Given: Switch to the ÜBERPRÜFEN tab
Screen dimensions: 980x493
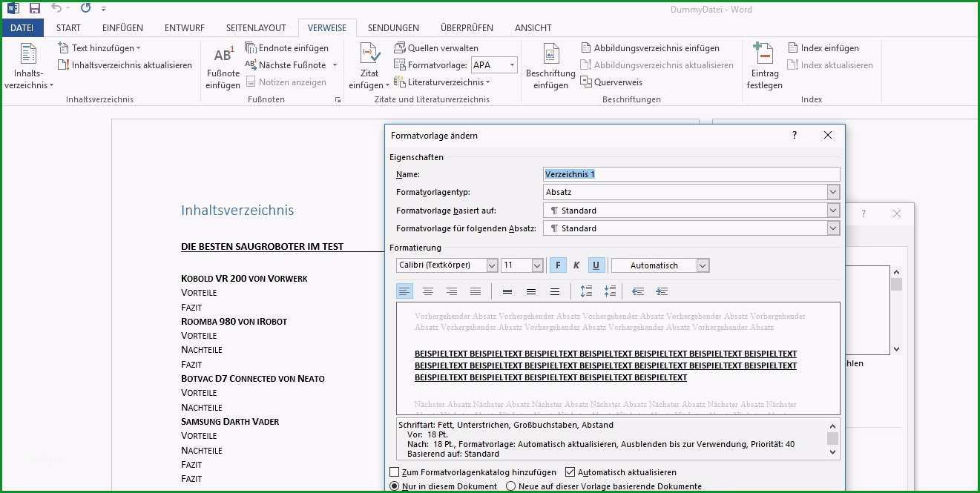Looking at the screenshot, I should tap(467, 27).
